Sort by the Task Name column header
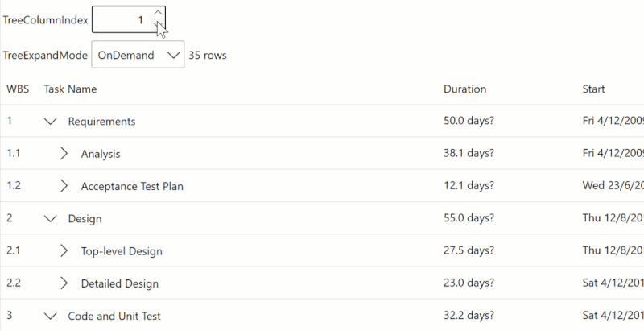 [x=70, y=89]
